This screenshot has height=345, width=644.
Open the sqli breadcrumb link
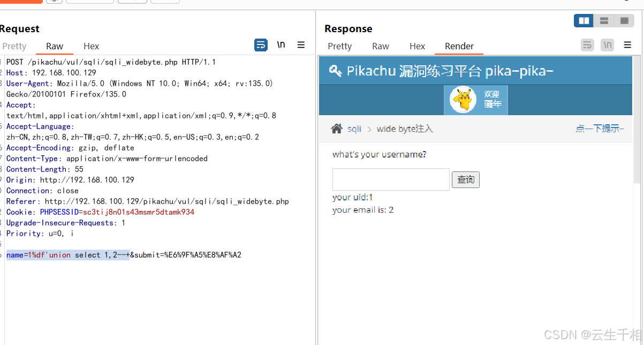(x=354, y=129)
